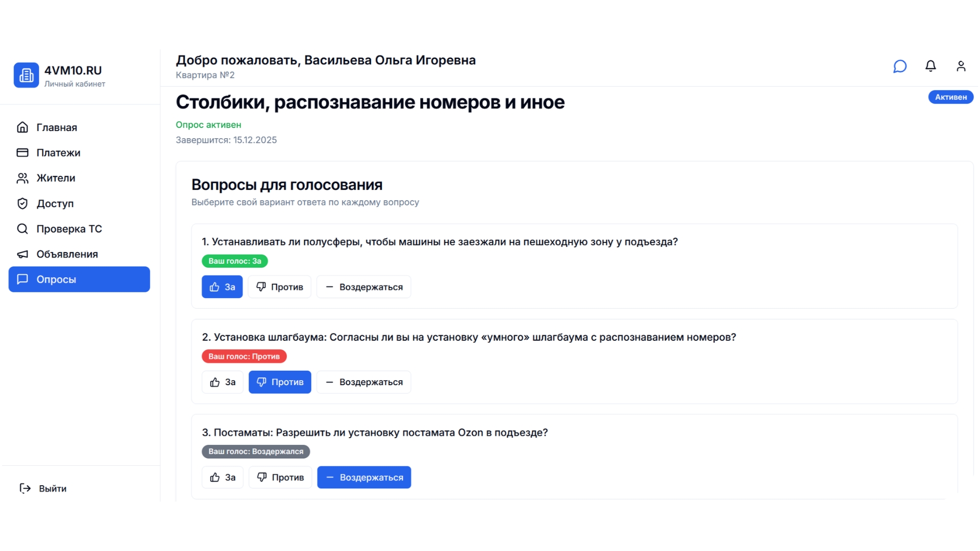Open the user profile icon

961,66
